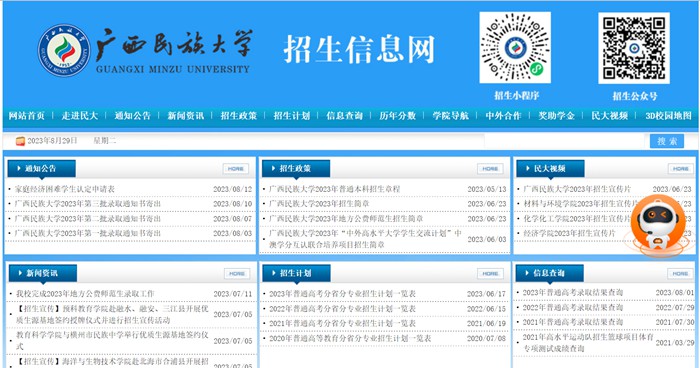
Task: Open 中外合作 navigation item
Action: tap(503, 116)
